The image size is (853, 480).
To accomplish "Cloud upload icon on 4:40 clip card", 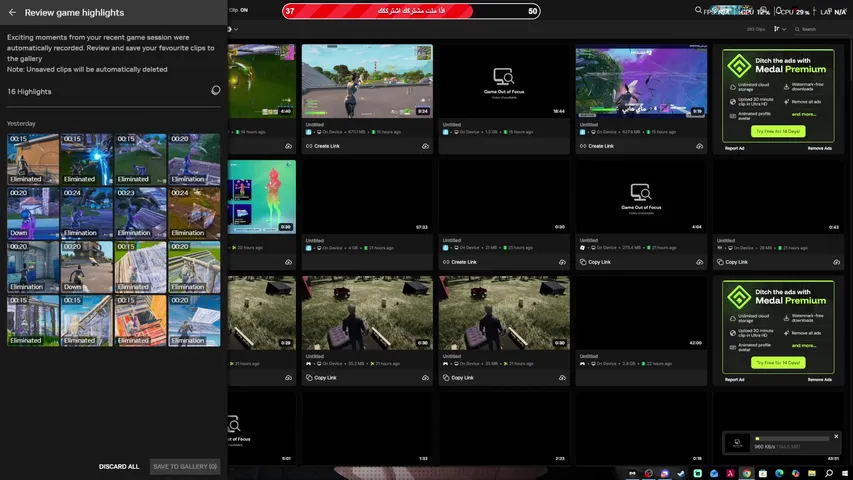I will click(x=288, y=146).
